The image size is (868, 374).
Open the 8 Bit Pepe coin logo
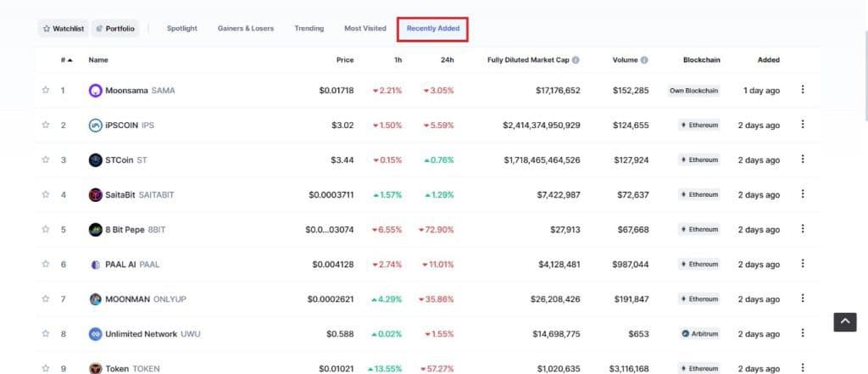(95, 229)
